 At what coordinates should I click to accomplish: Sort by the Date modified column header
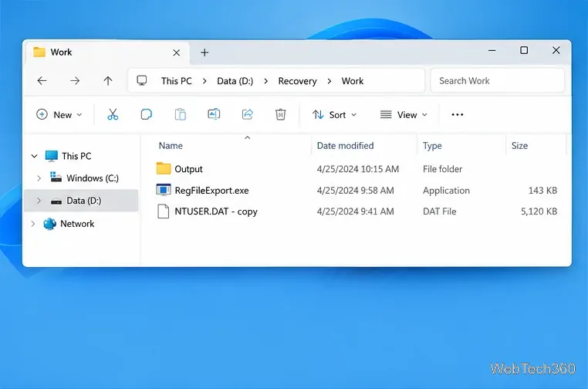coord(346,146)
